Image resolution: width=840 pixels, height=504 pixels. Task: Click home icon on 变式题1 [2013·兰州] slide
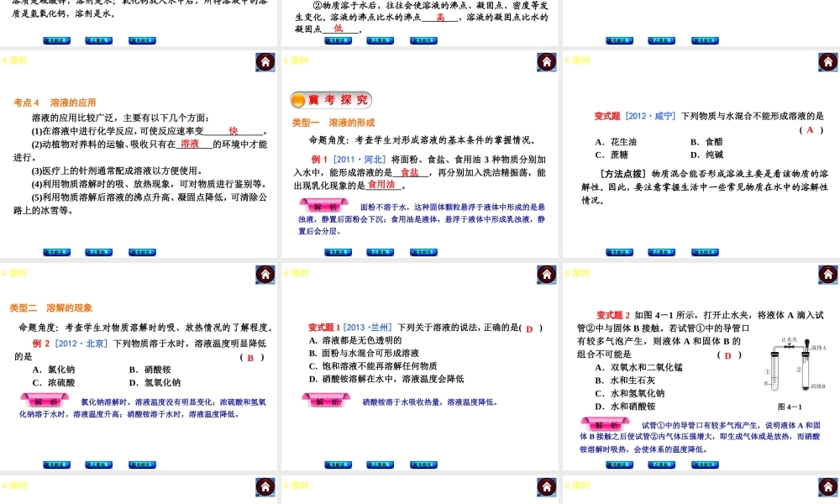point(547,275)
